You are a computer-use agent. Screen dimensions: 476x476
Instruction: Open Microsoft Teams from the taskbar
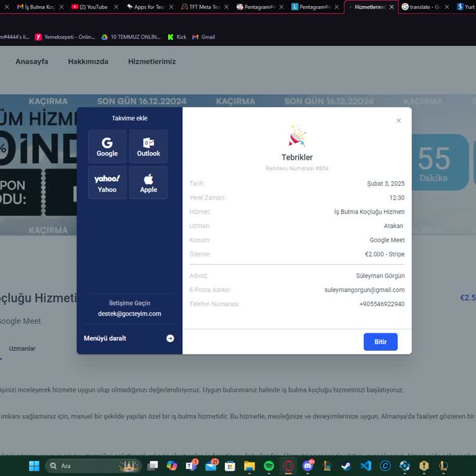[192, 465]
